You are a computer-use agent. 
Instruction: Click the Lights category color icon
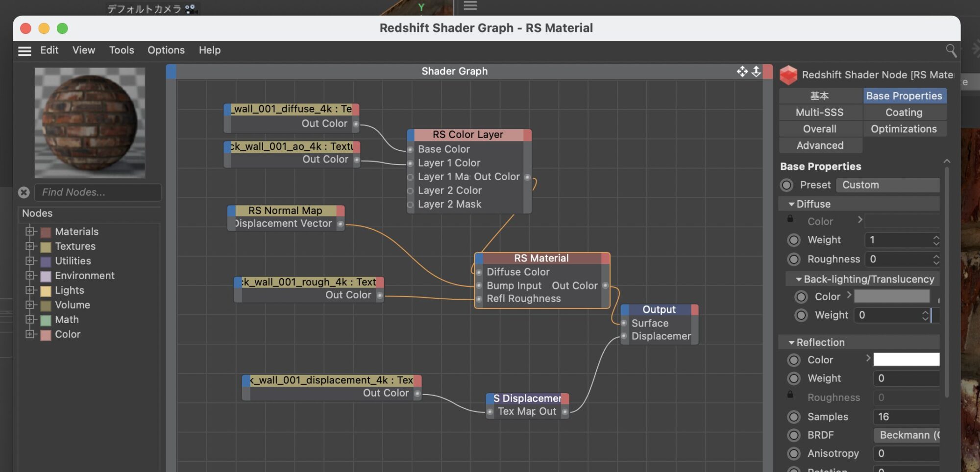click(x=46, y=291)
